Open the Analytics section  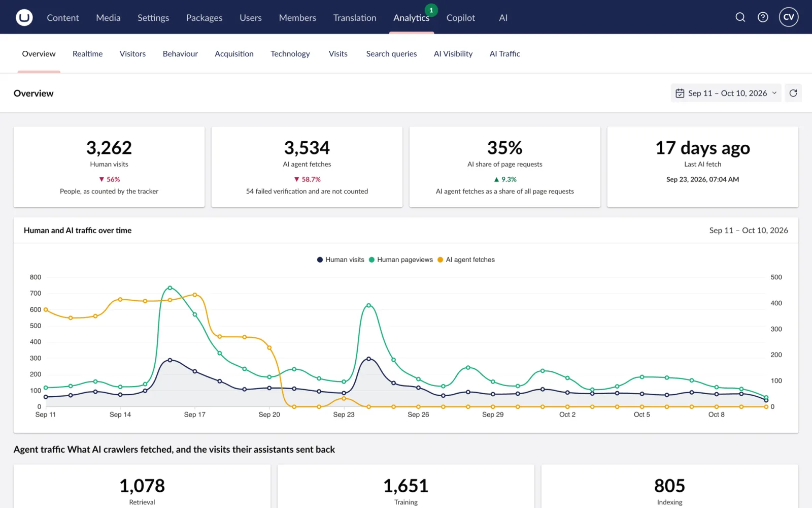pyautogui.click(x=411, y=18)
